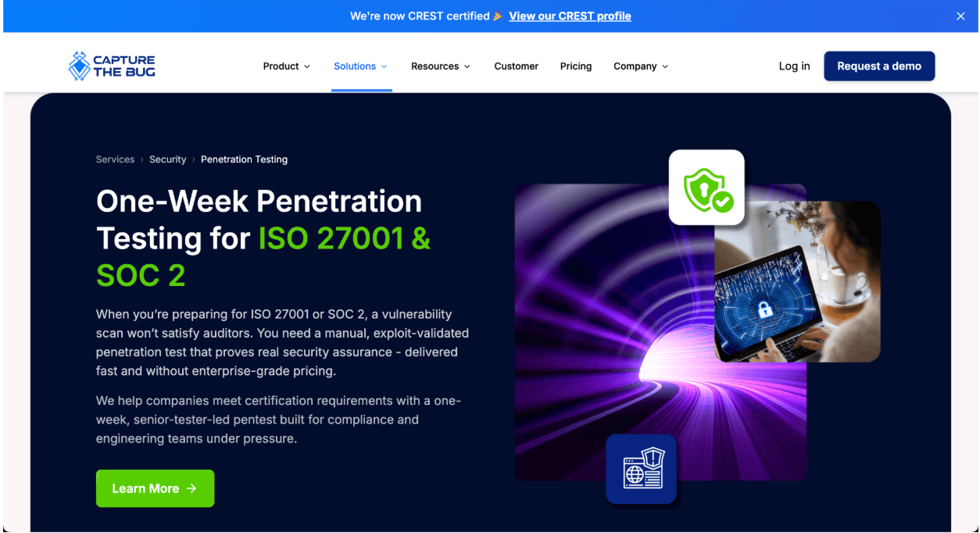Click the Log in link

794,66
